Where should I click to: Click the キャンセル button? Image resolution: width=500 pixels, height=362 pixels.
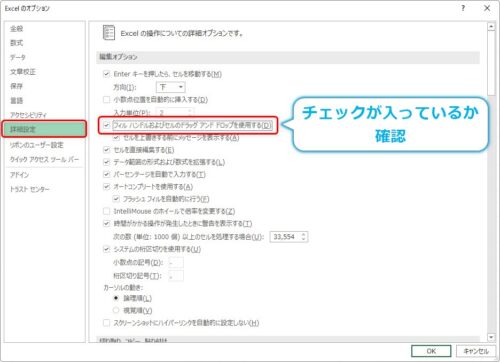click(x=476, y=351)
